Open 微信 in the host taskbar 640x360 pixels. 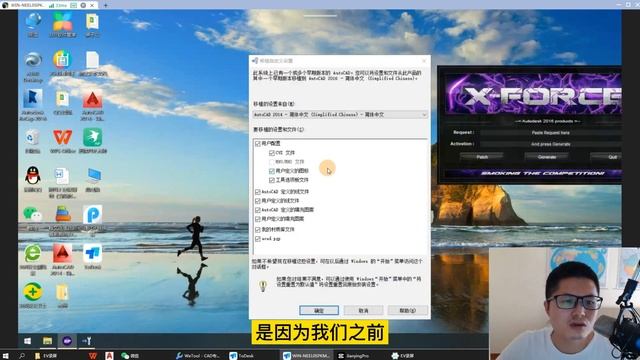click(x=130, y=356)
